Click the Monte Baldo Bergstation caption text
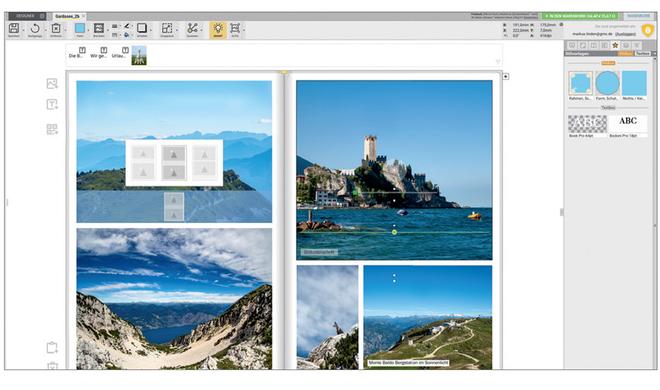The image size is (660, 390). pyautogui.click(x=408, y=363)
